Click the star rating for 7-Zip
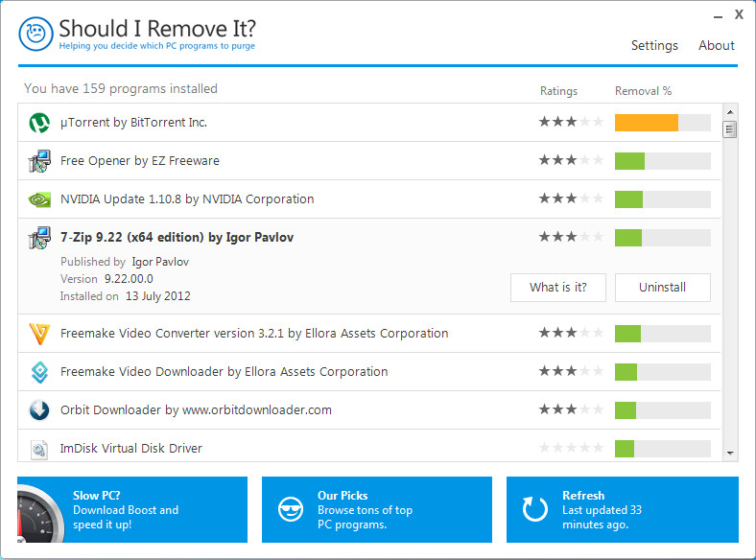Screen dimensions: 756x560 (x=571, y=237)
